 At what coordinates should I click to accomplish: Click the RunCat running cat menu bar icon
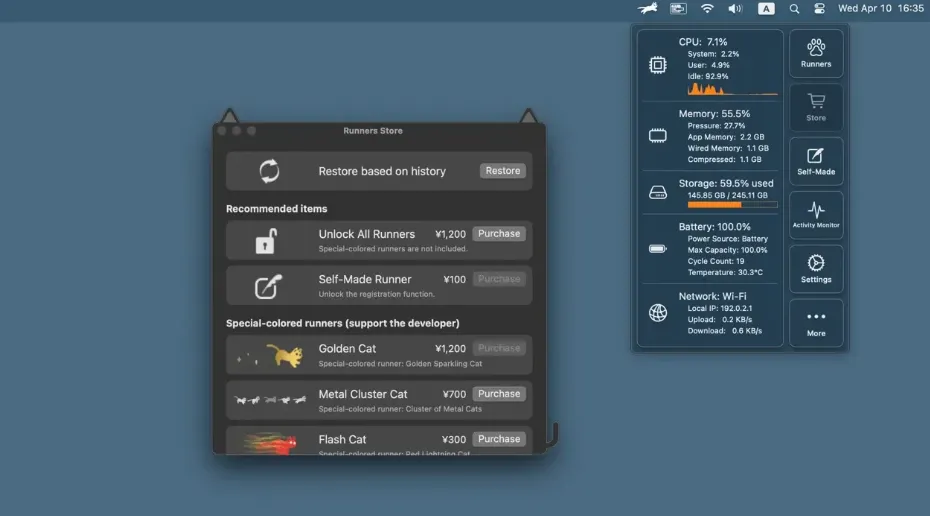(x=648, y=8)
